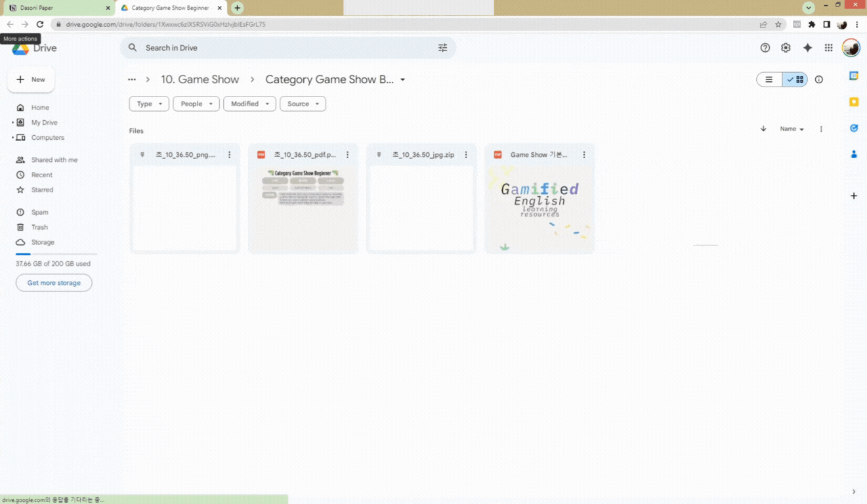Open the Help support icon
The image size is (867, 504).
[765, 48]
